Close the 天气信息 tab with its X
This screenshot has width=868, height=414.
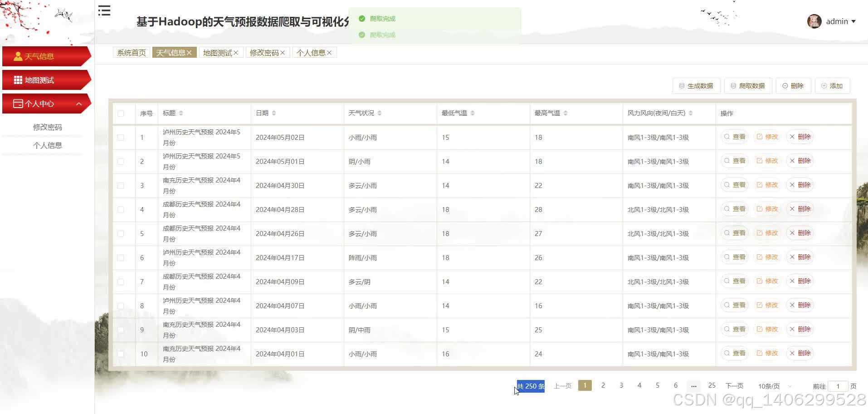coord(189,53)
